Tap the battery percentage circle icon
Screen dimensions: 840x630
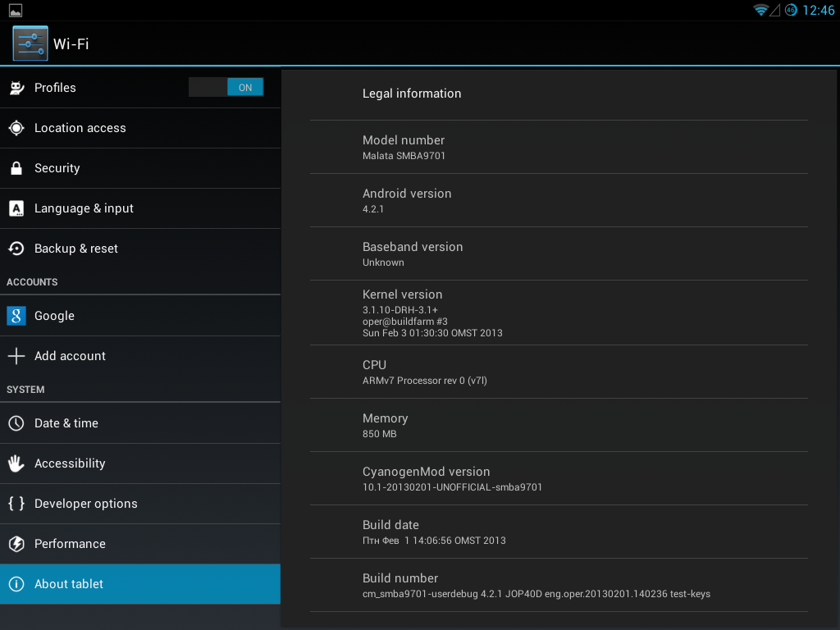point(791,10)
